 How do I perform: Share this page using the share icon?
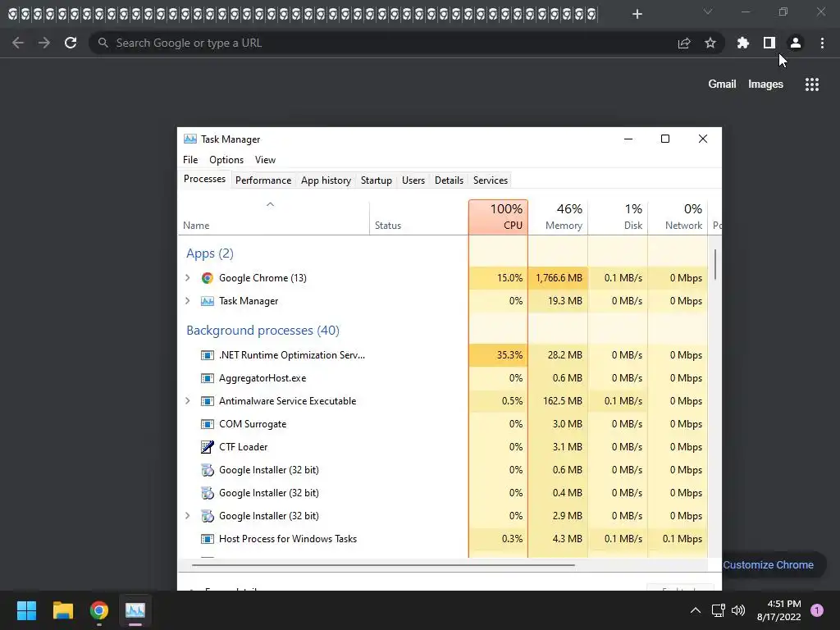tap(684, 43)
